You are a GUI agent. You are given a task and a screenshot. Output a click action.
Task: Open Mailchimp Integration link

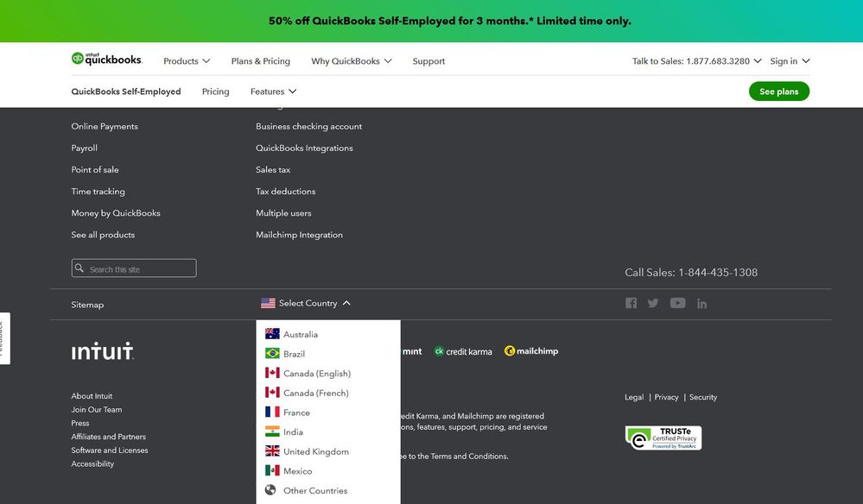tap(300, 235)
